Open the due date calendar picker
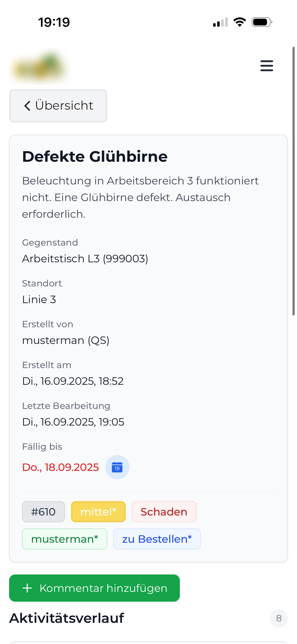 tap(117, 467)
